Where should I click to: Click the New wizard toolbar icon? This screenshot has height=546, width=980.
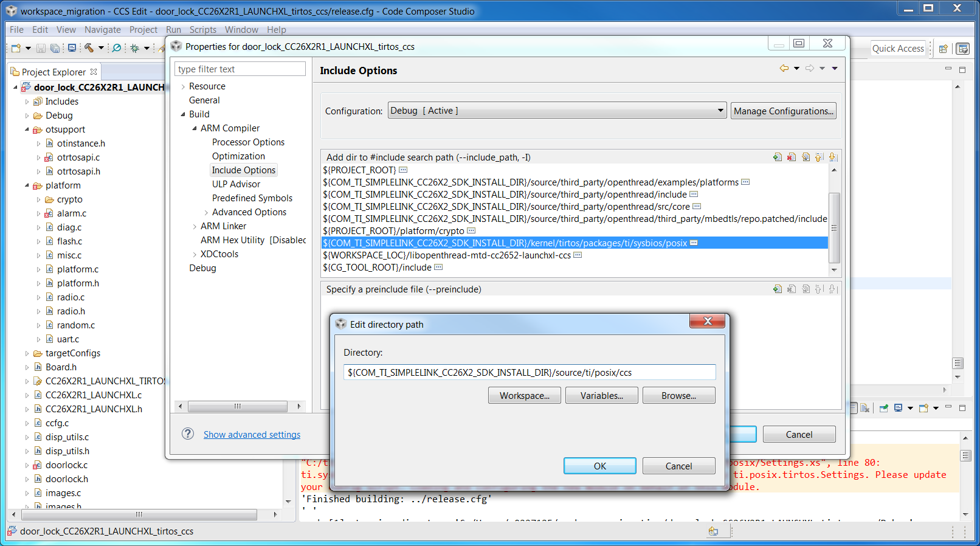tap(16, 48)
